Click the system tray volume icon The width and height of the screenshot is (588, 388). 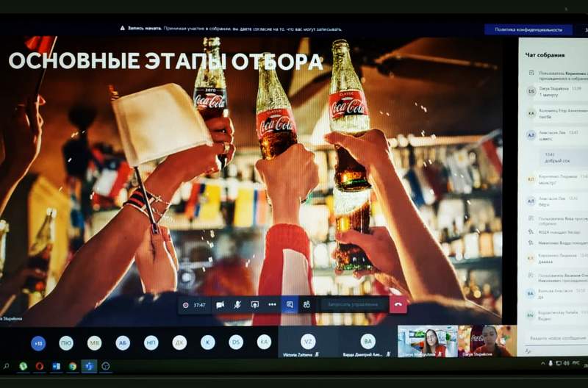click(x=567, y=363)
